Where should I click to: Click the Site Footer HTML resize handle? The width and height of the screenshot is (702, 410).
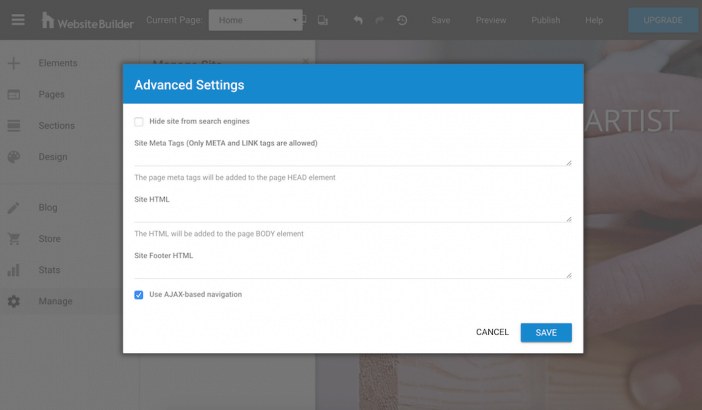pyautogui.click(x=569, y=276)
